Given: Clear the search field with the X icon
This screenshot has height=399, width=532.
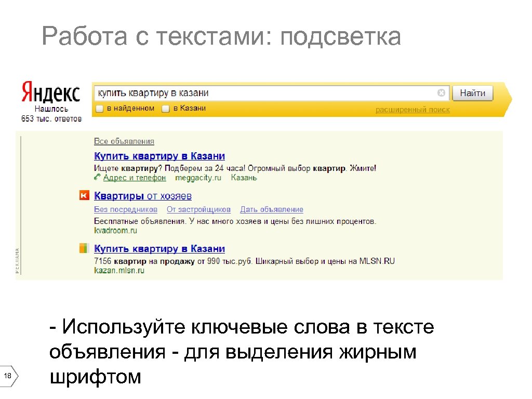Looking at the screenshot, I should pos(441,92).
